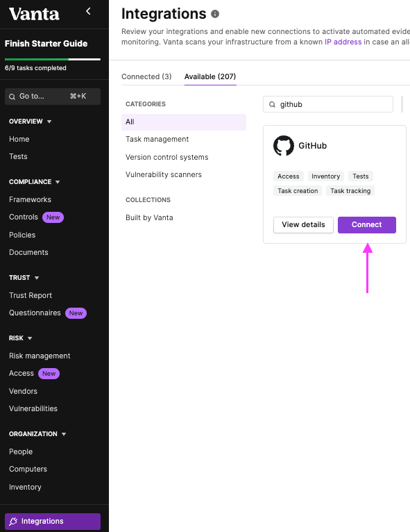Image resolution: width=410 pixels, height=532 pixels.
Task: Click the search magnifier in the github field
Action: (272, 104)
